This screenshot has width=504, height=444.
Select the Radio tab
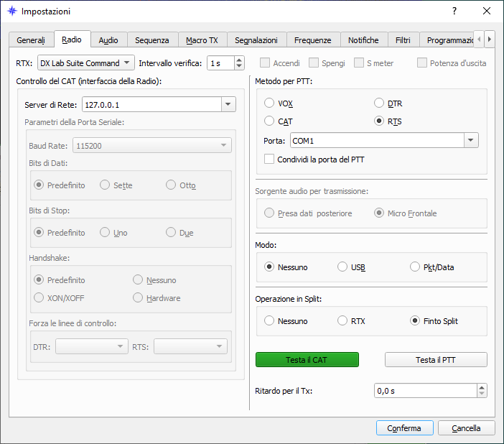tap(72, 40)
